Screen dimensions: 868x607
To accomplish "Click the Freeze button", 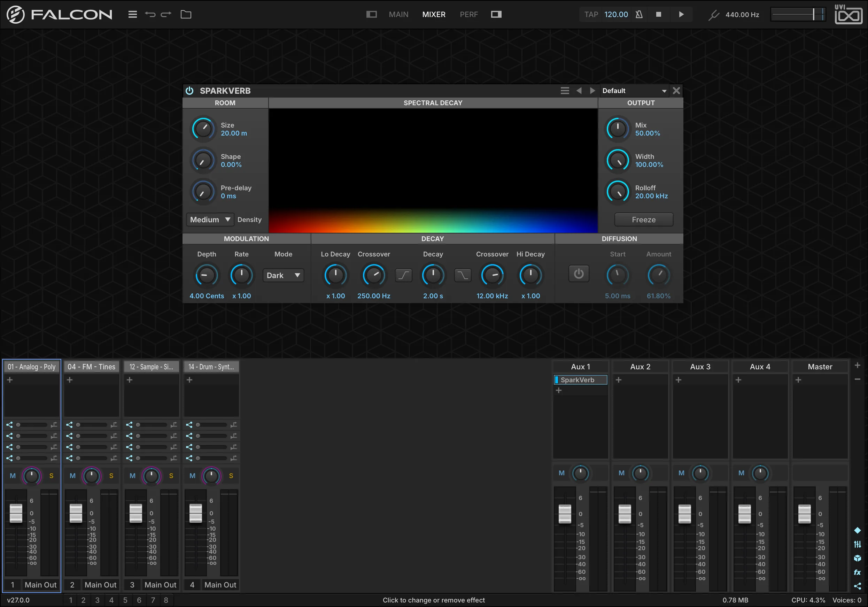I will (x=643, y=220).
